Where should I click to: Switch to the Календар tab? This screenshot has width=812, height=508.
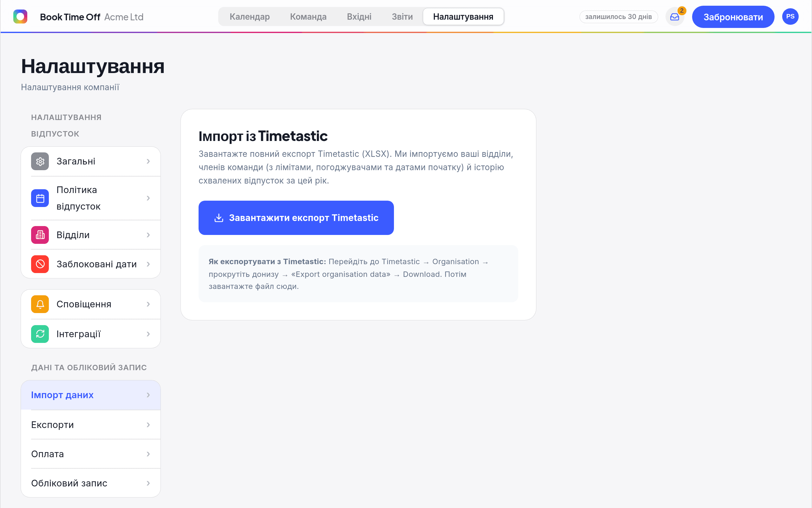coord(250,17)
